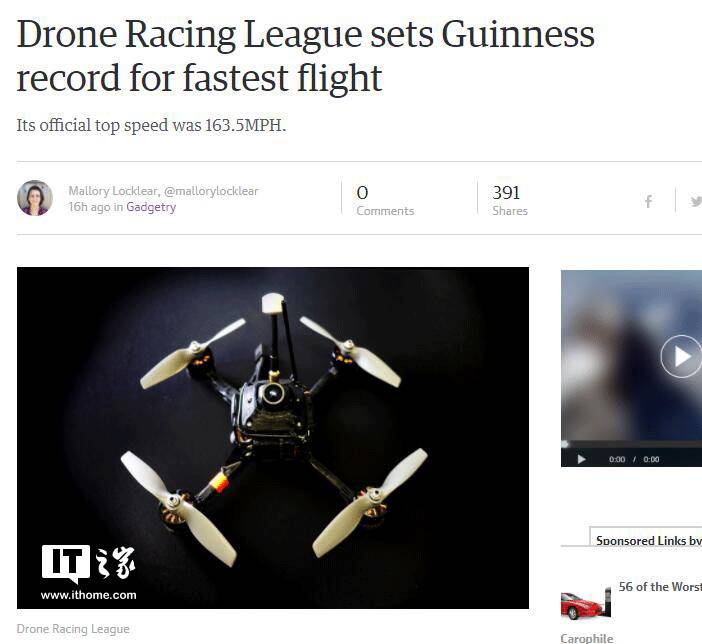This screenshot has height=644, width=702.
Task: Click the Drone Racing League photo caption
Action: coord(73,629)
